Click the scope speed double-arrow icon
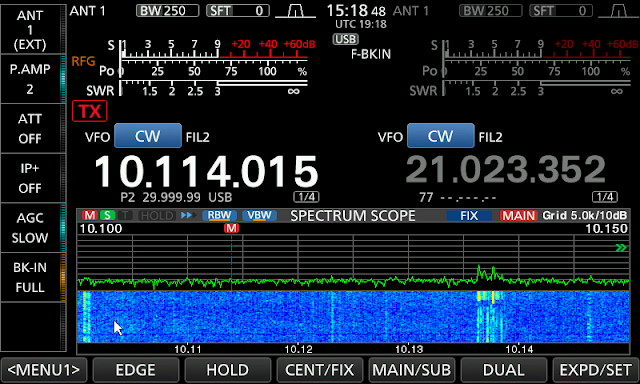 pos(187,215)
